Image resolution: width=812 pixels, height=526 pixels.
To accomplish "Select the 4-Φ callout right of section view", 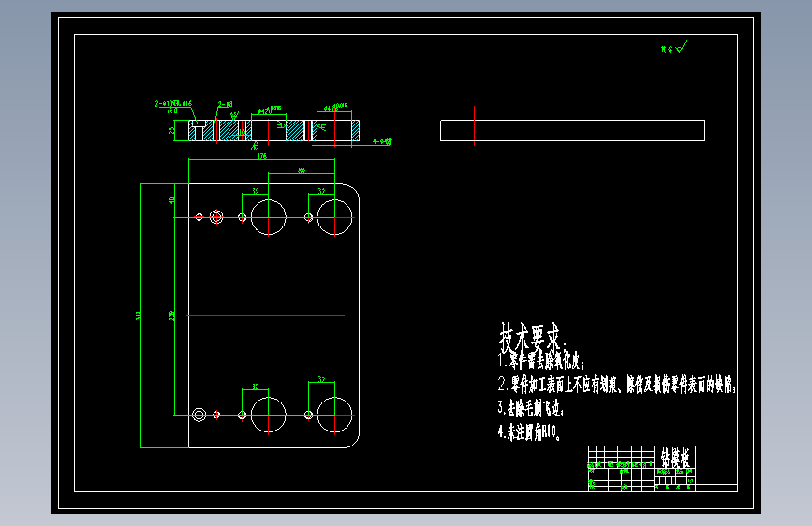I will coord(383,141).
